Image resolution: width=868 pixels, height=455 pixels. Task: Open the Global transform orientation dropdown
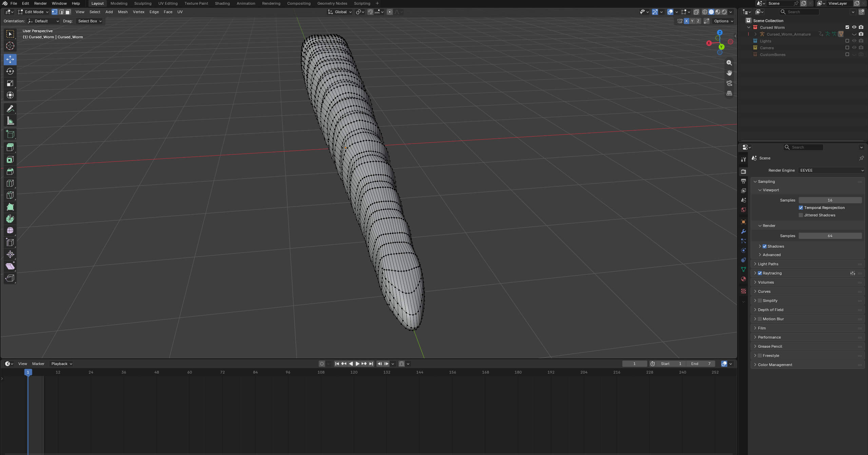[340, 12]
